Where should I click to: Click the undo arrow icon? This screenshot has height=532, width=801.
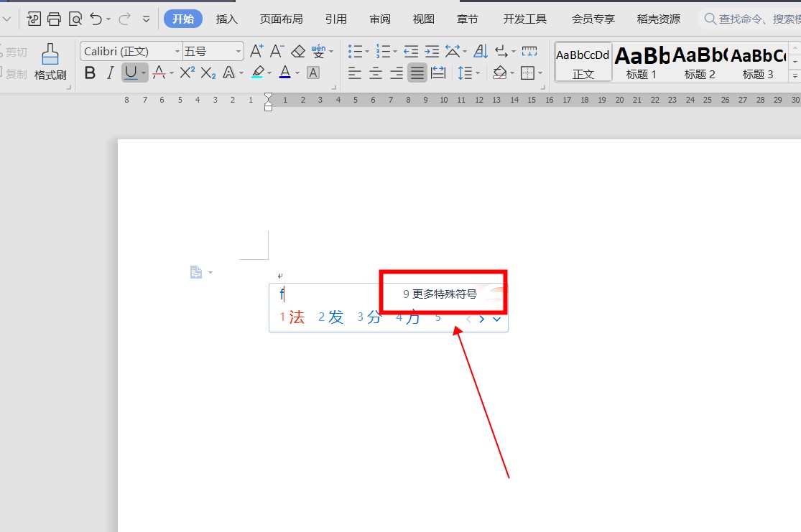(x=96, y=19)
